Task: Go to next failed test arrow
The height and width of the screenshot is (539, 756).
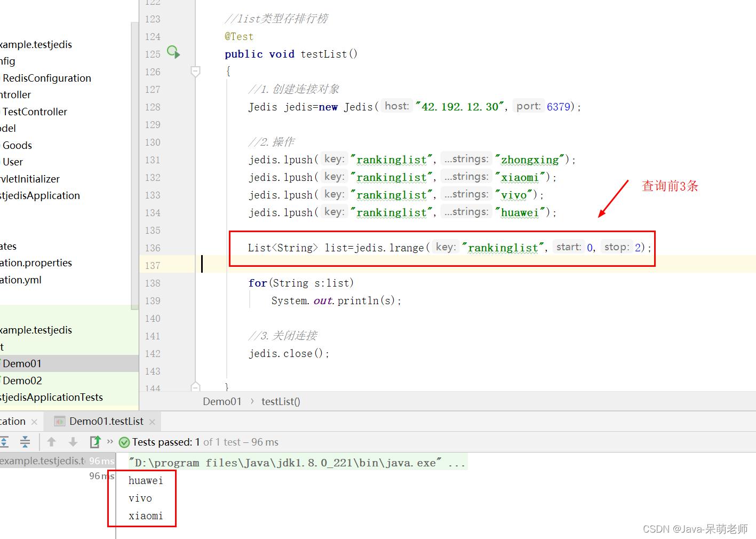Action: click(73, 442)
